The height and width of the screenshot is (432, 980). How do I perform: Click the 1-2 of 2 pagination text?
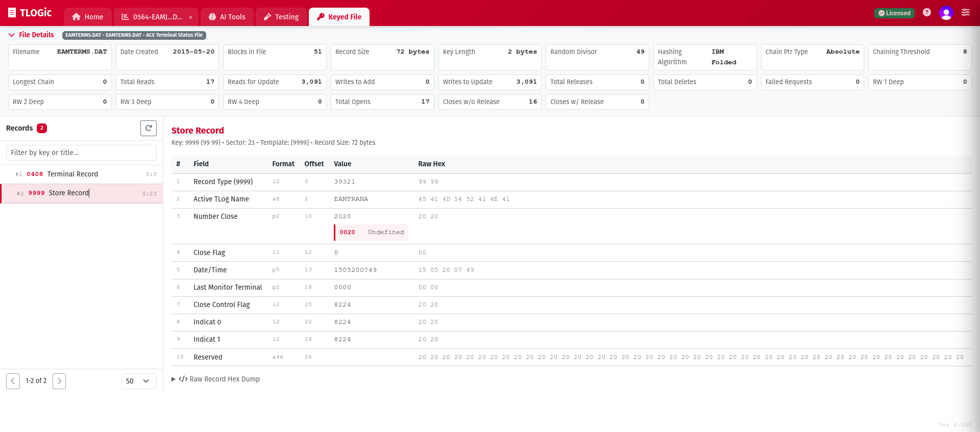[x=36, y=381]
